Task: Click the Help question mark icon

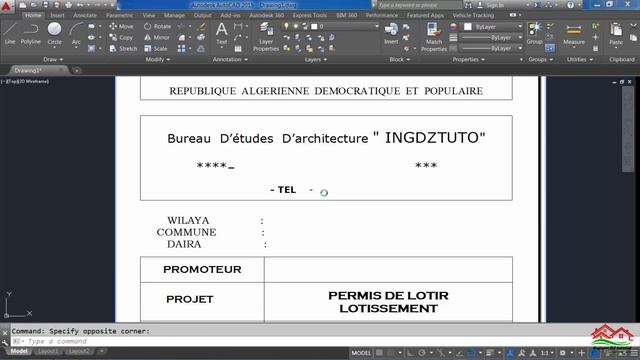Action: coord(570,5)
